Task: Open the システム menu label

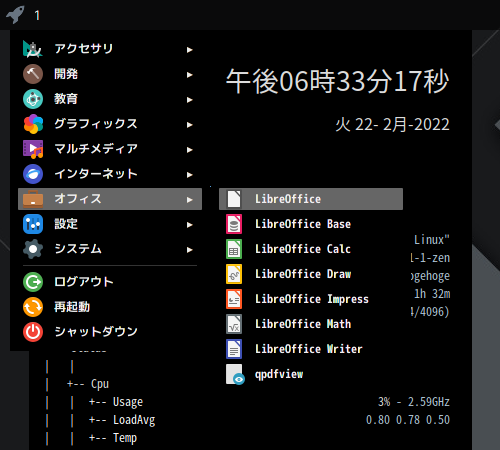Action: click(x=78, y=249)
